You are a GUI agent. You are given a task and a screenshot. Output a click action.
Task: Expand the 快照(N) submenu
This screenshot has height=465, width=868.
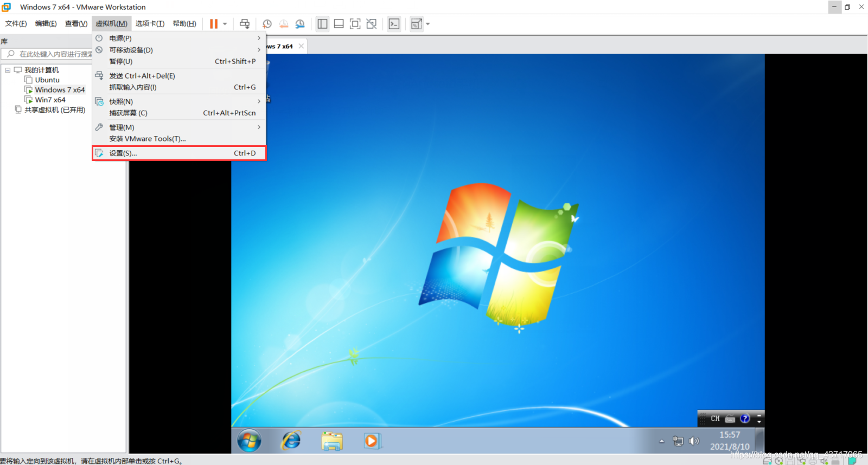coord(179,101)
